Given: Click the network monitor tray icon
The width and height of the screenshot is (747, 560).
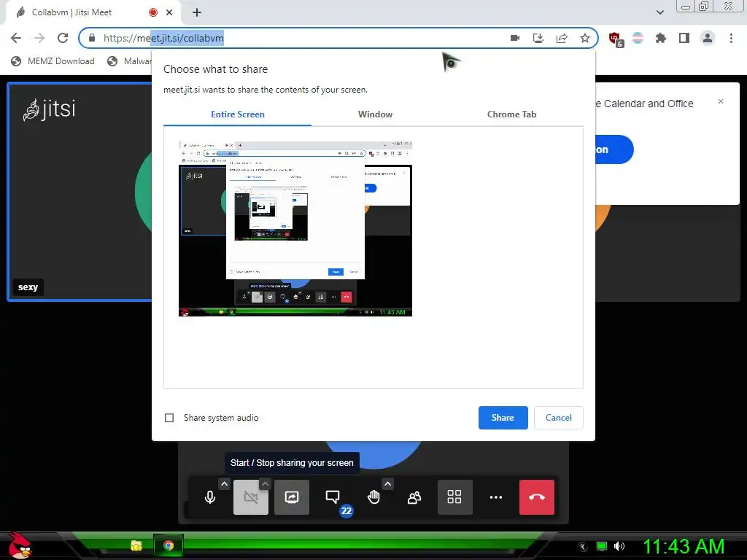Looking at the screenshot, I should (x=602, y=546).
